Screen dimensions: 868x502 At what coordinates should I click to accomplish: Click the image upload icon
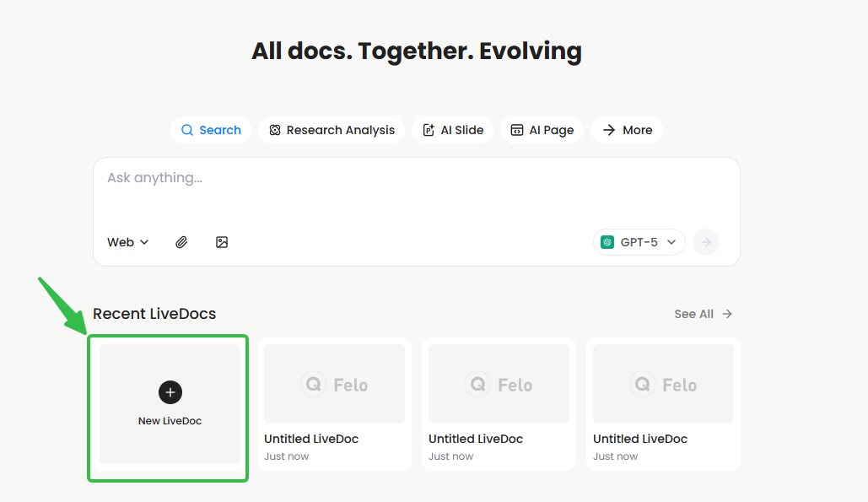[222, 242]
